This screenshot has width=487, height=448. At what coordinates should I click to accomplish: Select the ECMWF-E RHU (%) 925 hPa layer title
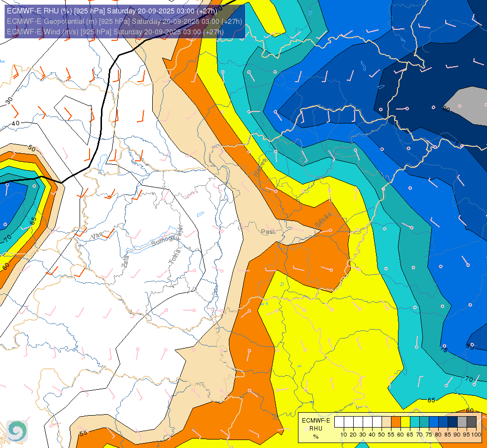(112, 11)
